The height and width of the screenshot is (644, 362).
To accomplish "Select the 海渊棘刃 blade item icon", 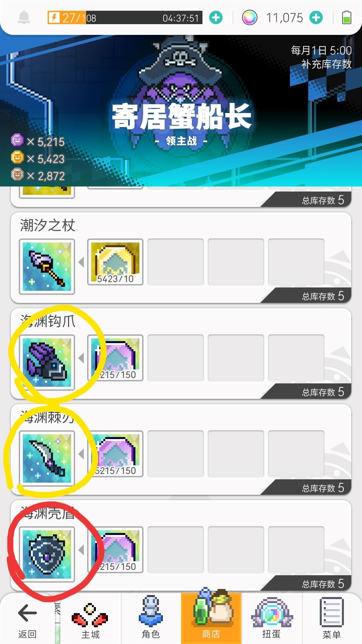I will (47, 459).
